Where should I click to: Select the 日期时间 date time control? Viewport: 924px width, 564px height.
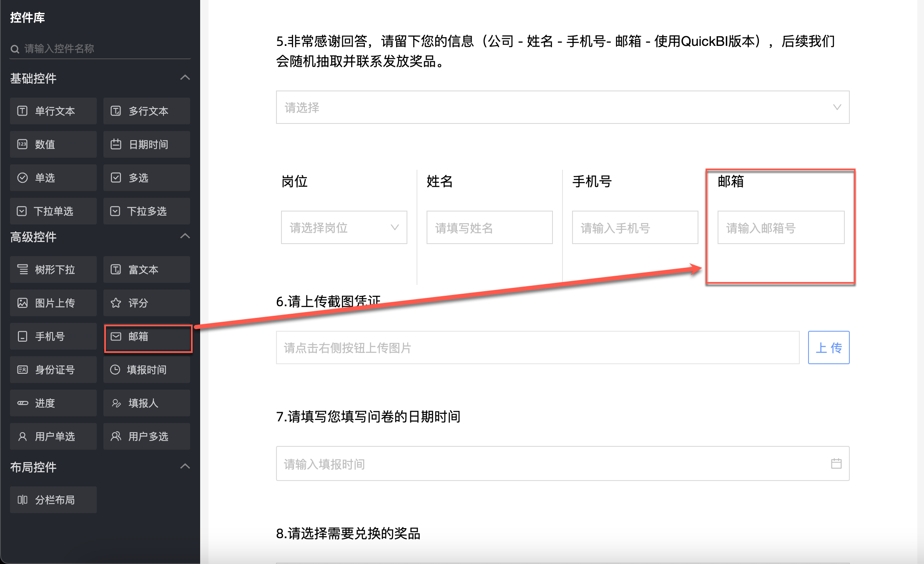[147, 145]
